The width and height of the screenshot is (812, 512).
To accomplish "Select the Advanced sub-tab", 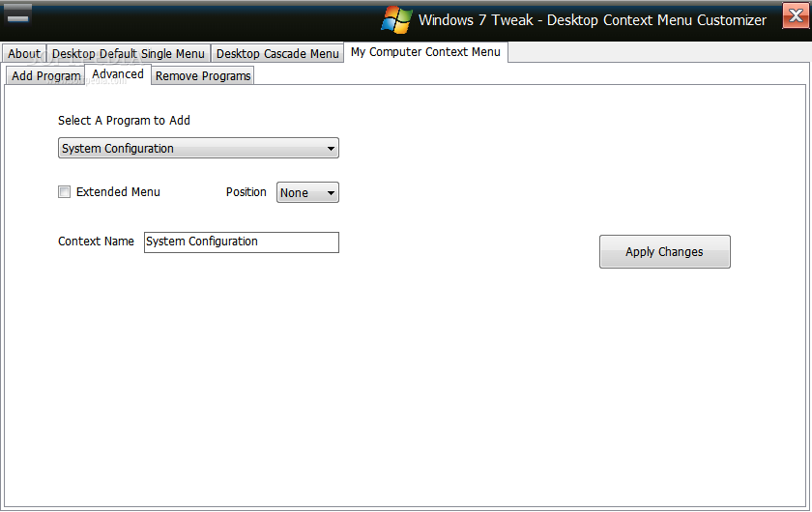I will pos(118,74).
